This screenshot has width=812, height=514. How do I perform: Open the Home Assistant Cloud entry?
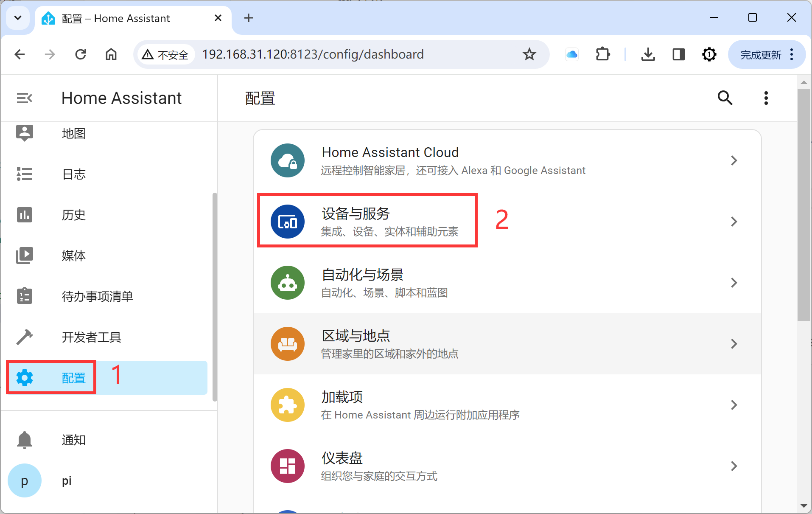507,160
